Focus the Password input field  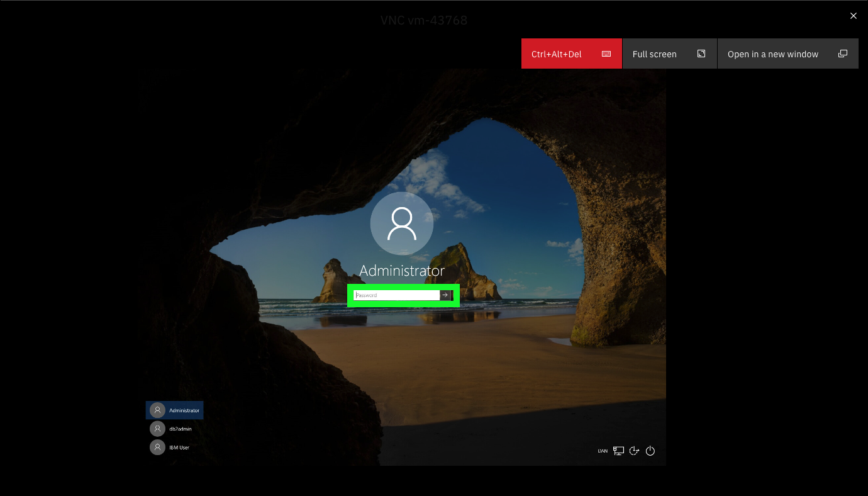[396, 295]
